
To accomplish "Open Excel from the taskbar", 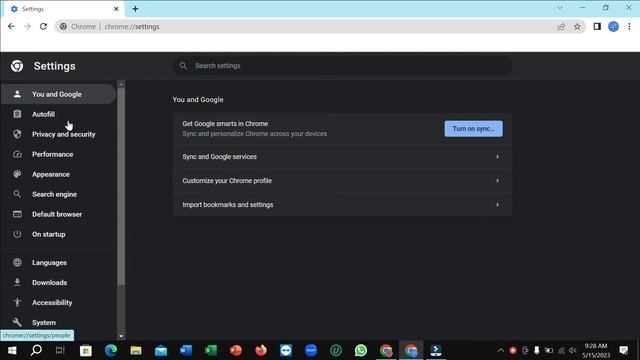I will pyautogui.click(x=211, y=351).
